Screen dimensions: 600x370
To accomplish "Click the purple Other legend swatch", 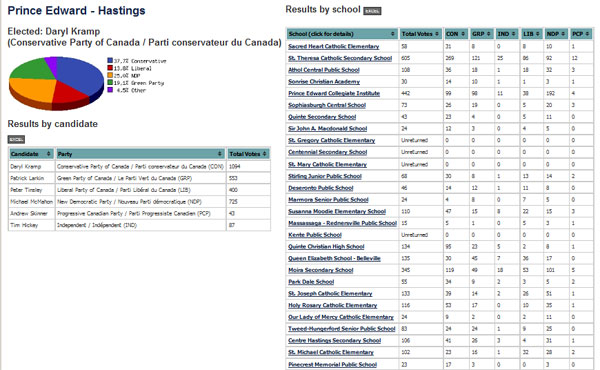I will (110, 90).
